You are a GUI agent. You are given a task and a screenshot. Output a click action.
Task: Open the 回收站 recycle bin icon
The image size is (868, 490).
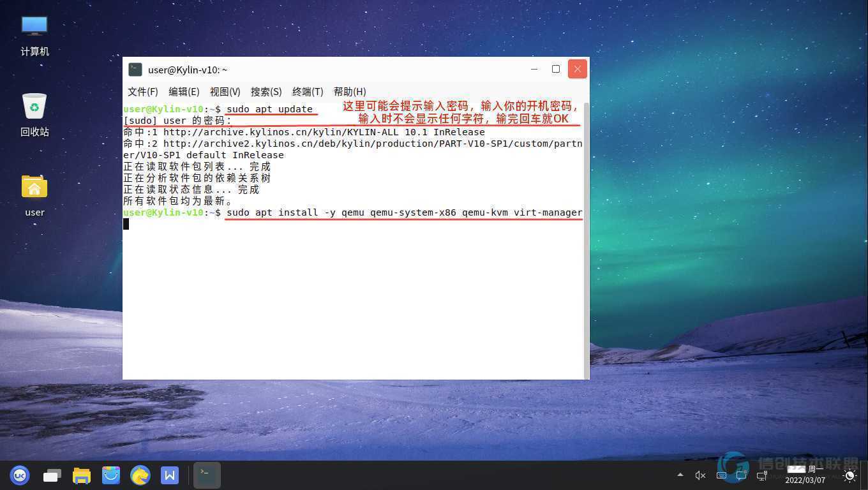tap(34, 115)
